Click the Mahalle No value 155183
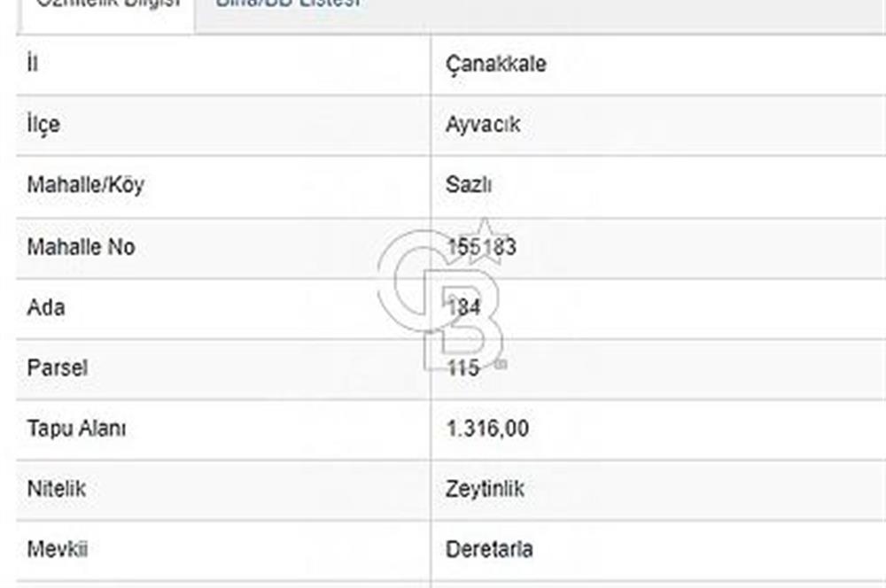886x588 pixels. click(x=481, y=247)
